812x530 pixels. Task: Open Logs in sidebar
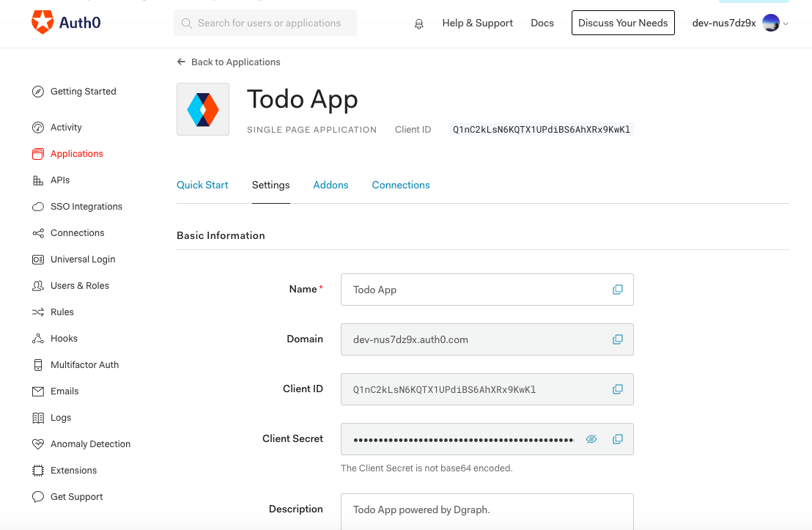coord(61,418)
